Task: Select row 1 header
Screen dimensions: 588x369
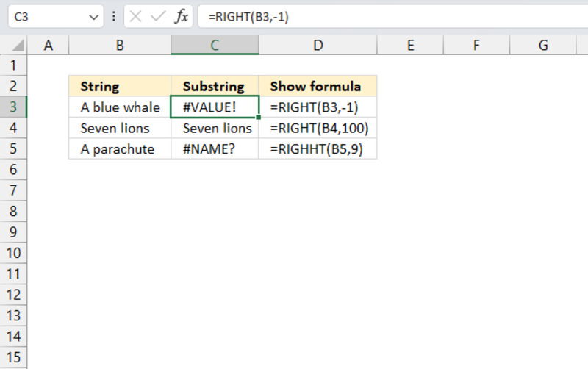Action: click(x=13, y=65)
